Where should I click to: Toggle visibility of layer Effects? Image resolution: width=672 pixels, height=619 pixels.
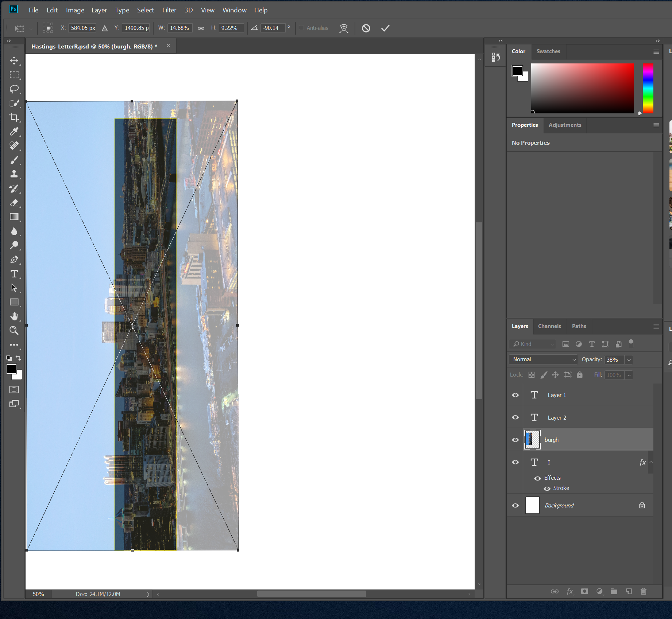538,478
